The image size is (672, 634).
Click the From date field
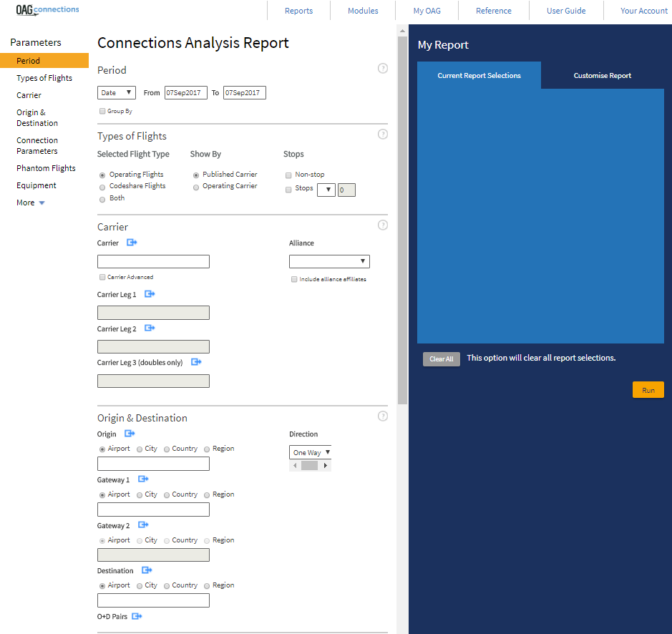(186, 92)
